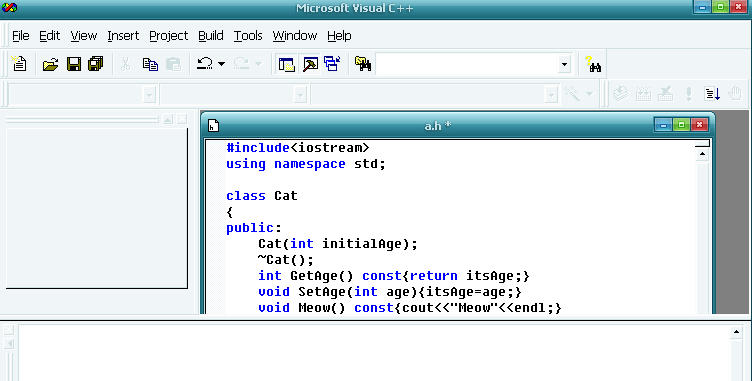Screen dimensions: 752x381
Task: Click inside the Find text field
Action: 468,64
